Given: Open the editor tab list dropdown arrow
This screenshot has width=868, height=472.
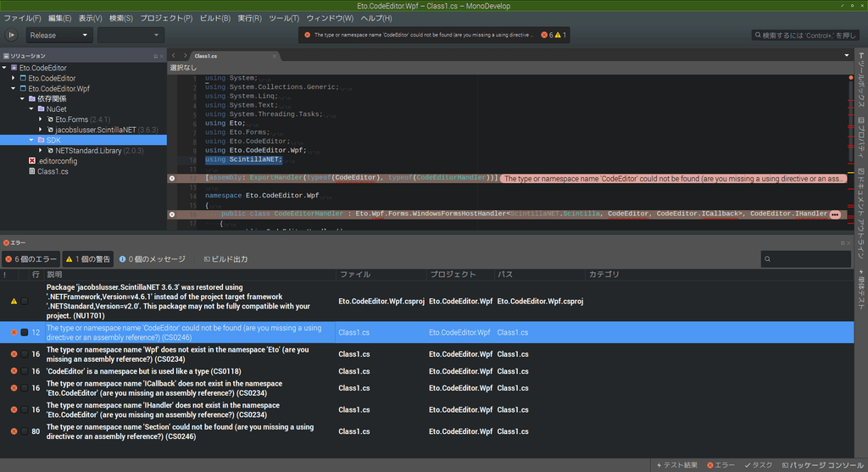Looking at the screenshot, I should [847, 55].
